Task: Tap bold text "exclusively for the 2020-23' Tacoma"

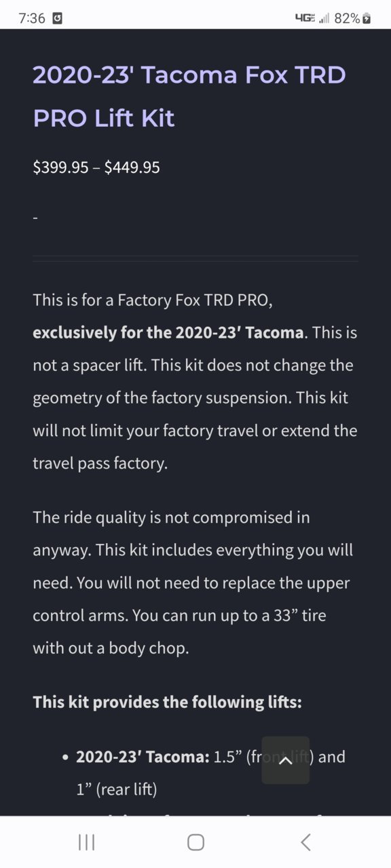Action: (x=168, y=332)
